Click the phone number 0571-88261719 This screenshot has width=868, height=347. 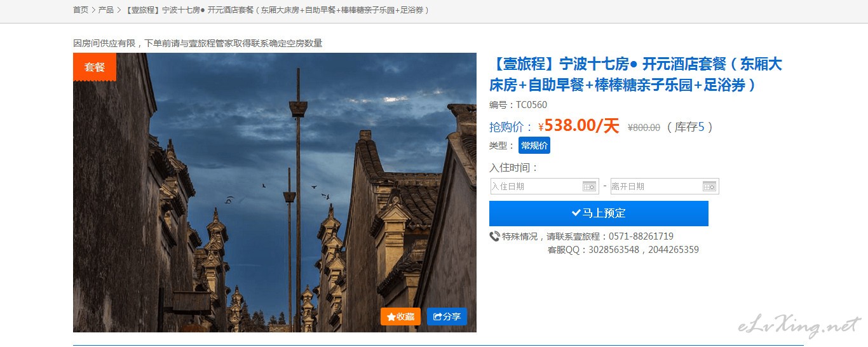[x=641, y=236]
